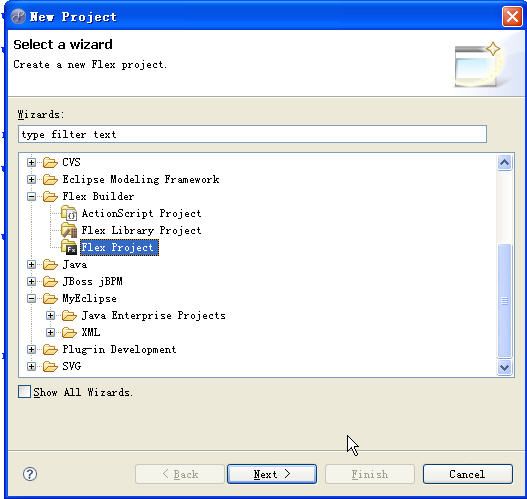Expand the Eclipse Modeling Framework node
Image resolution: width=527 pixels, height=499 pixels.
click(31, 179)
